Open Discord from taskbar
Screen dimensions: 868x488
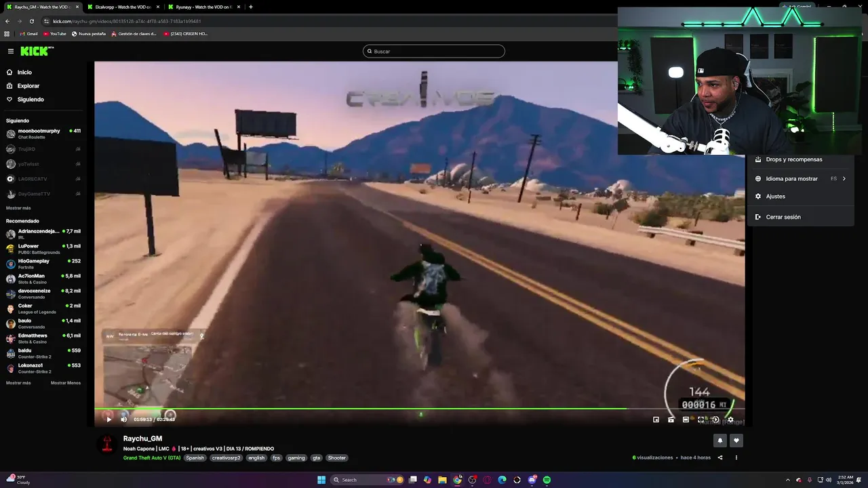(532, 480)
